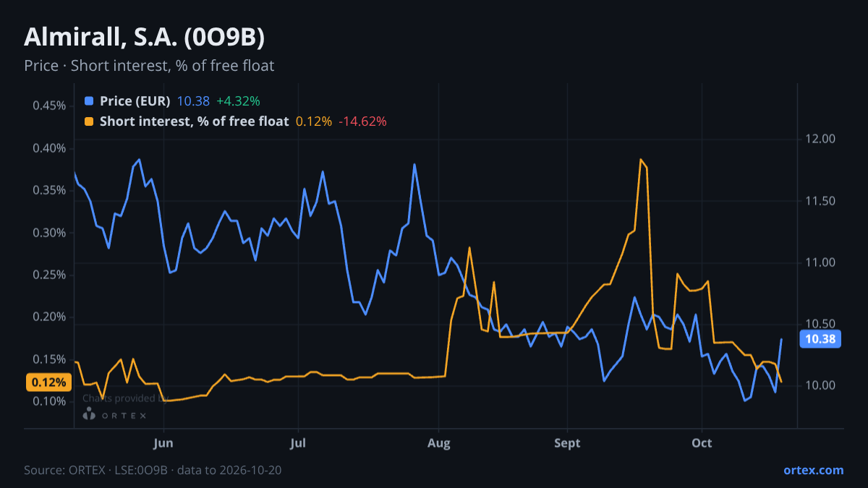Click the 10.50 right axis label
This screenshot has height=488, width=868.
point(820,324)
